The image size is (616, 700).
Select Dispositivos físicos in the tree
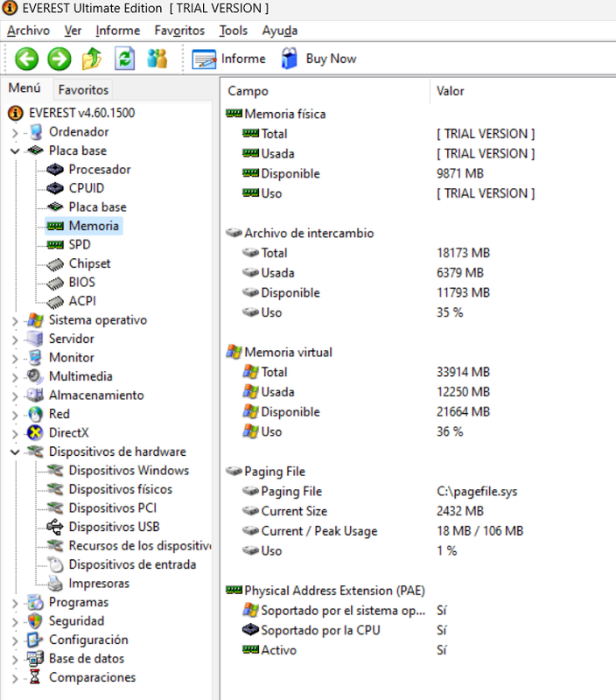tap(120, 489)
